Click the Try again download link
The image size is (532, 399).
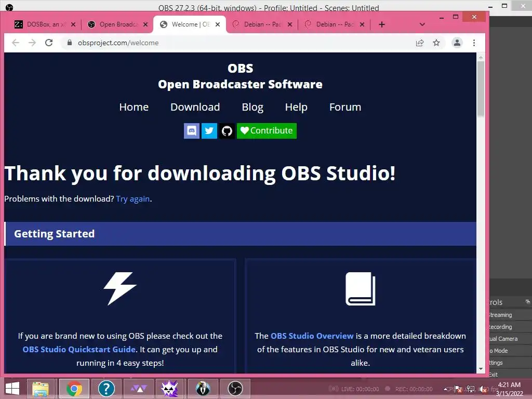pyautogui.click(x=133, y=199)
